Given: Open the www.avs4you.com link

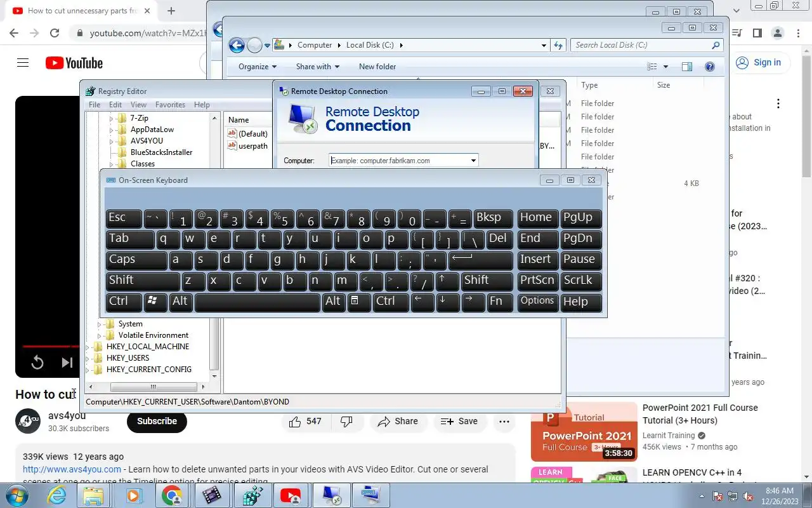Looking at the screenshot, I should pyautogui.click(x=72, y=469).
